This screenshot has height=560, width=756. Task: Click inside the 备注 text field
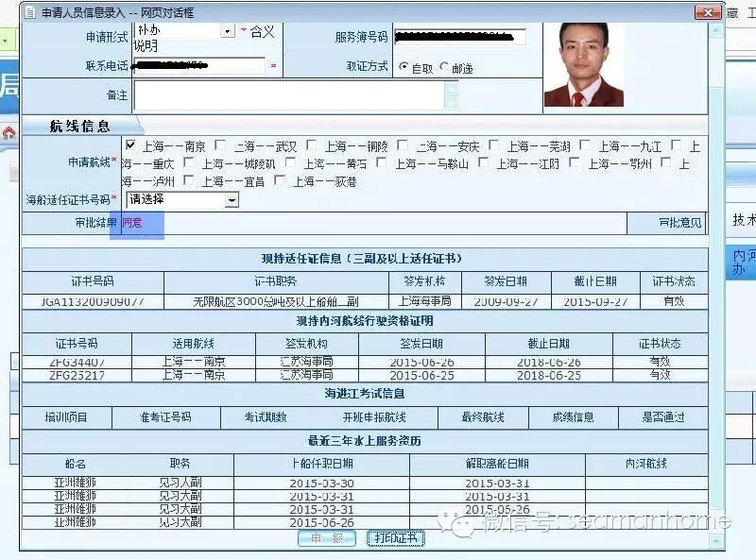pyautogui.click(x=289, y=95)
